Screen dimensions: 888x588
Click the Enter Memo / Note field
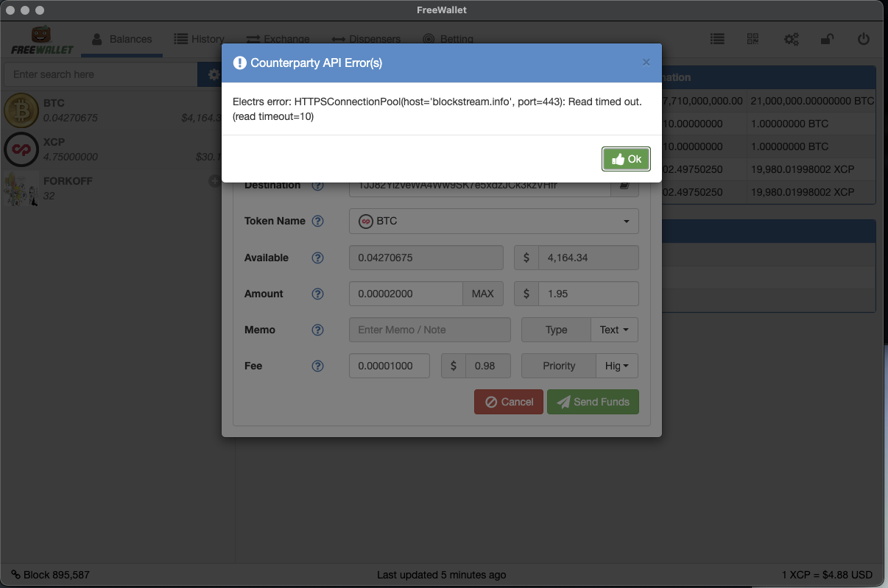429,330
